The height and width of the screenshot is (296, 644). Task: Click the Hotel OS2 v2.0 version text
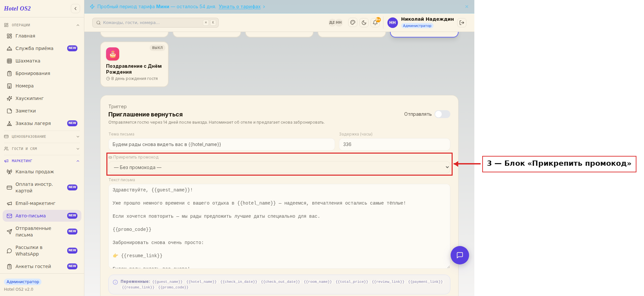click(18, 289)
